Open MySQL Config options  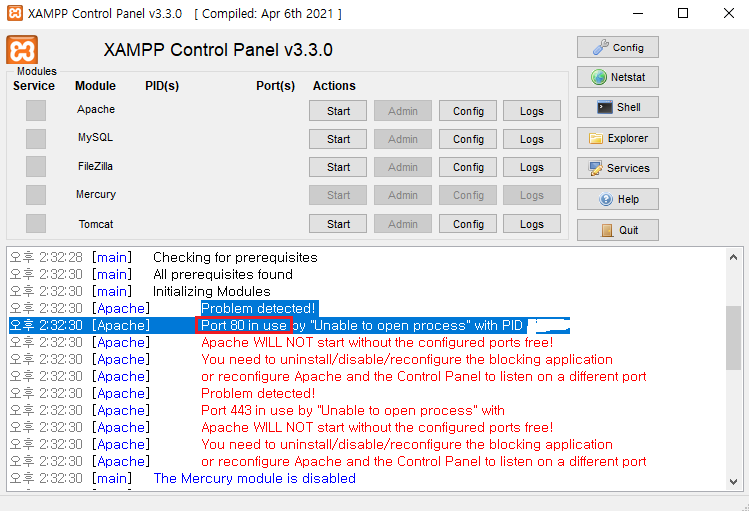pos(468,139)
